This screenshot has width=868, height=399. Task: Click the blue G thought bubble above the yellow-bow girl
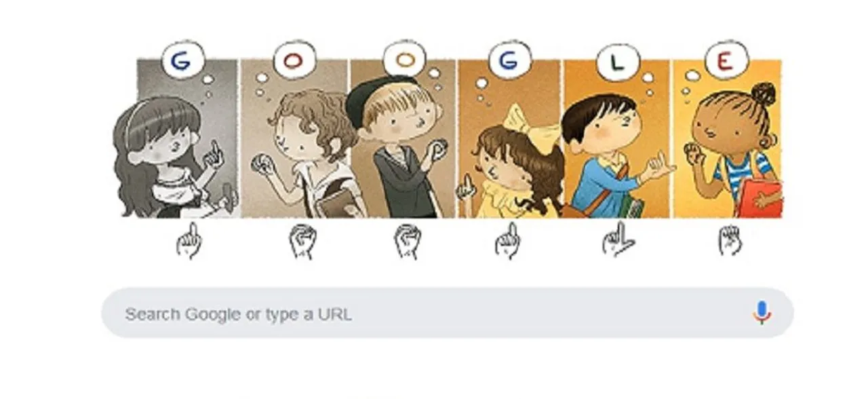click(x=509, y=62)
